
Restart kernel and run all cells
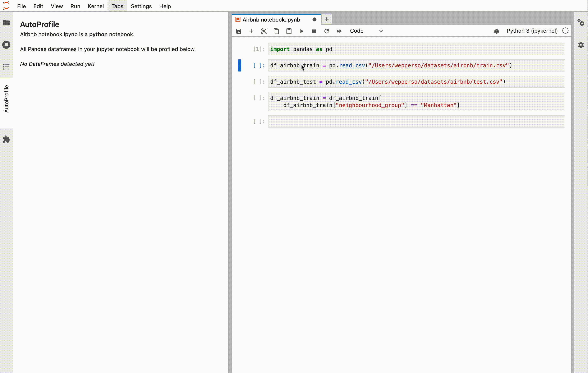pos(339,31)
